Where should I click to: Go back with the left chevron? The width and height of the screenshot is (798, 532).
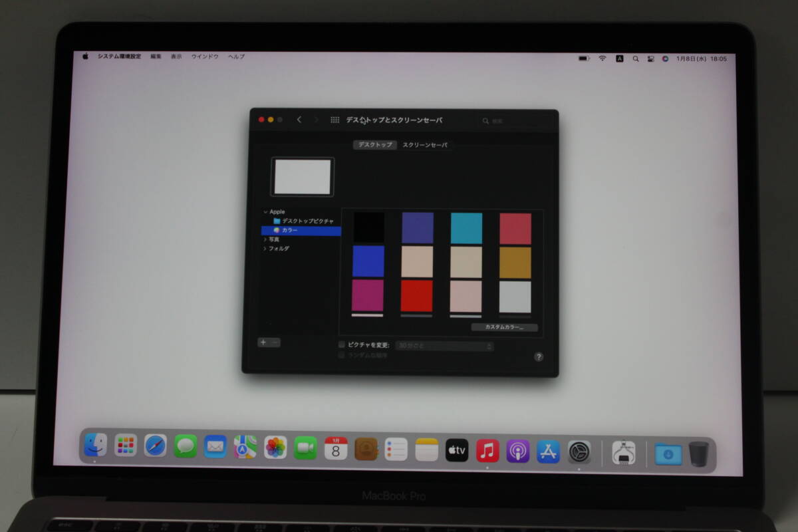pyautogui.click(x=299, y=120)
